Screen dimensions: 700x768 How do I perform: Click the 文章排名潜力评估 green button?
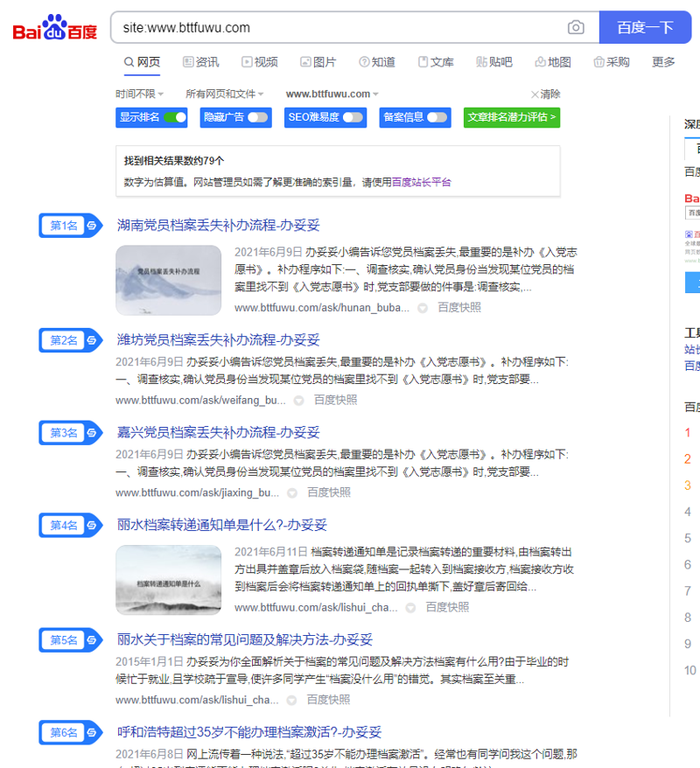coord(511,117)
